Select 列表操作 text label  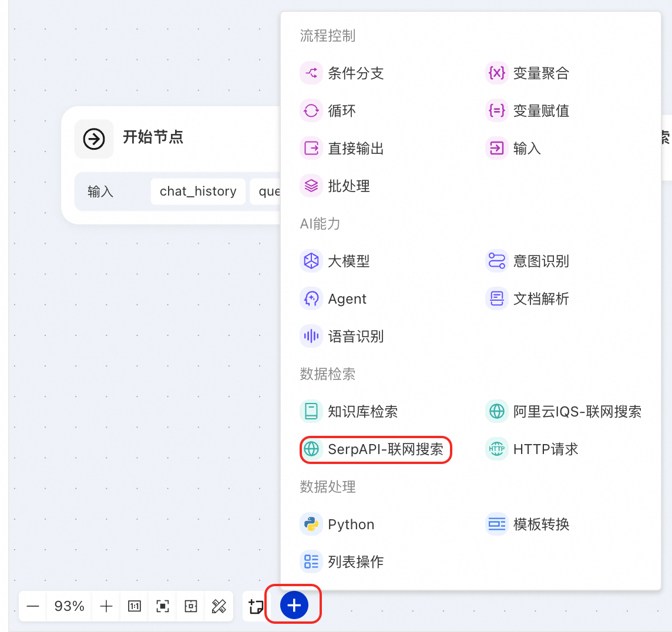[x=356, y=562]
